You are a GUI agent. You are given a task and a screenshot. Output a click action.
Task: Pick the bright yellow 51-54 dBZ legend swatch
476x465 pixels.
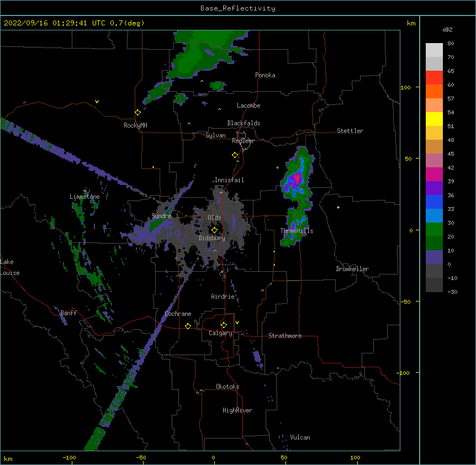434,119
